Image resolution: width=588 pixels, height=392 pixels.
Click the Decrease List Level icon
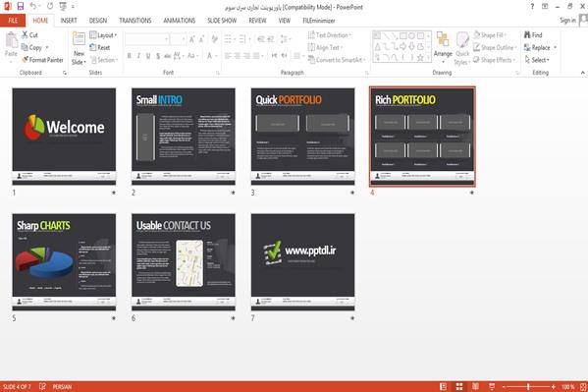coord(261,38)
